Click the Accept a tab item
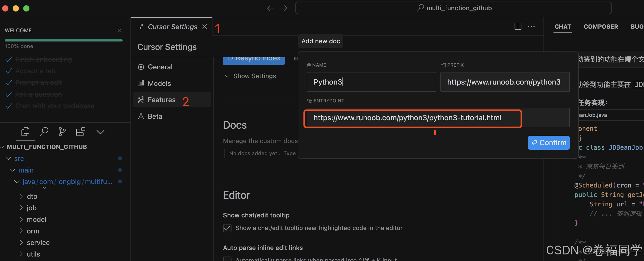 coord(35,71)
